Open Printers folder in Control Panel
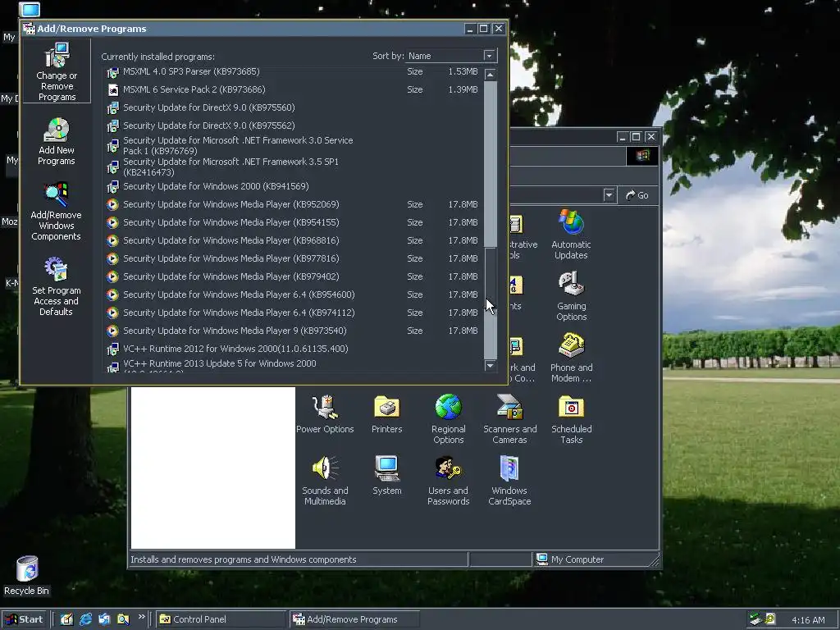The image size is (840, 630). 387,413
